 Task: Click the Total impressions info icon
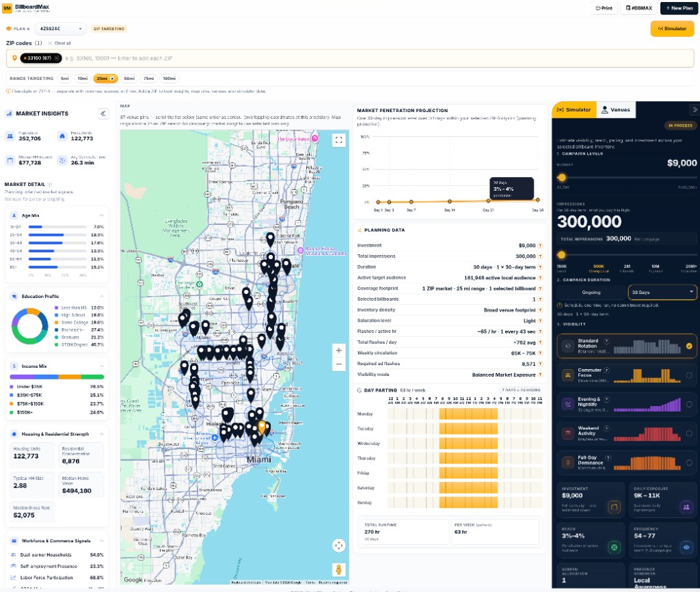(540, 256)
